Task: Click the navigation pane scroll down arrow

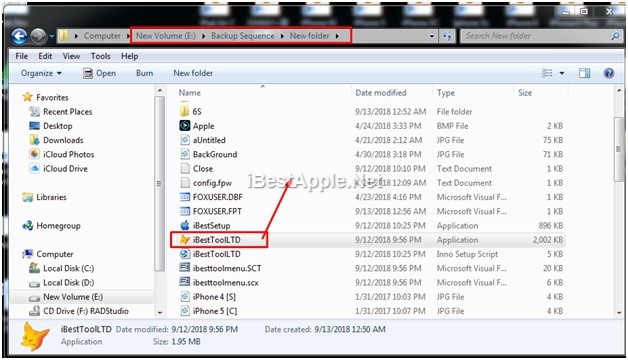Action: [x=159, y=312]
